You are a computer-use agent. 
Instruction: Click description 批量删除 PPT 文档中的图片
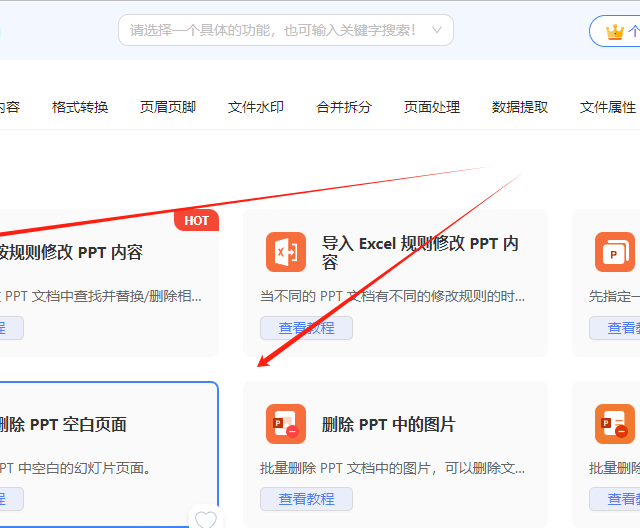pos(392,468)
